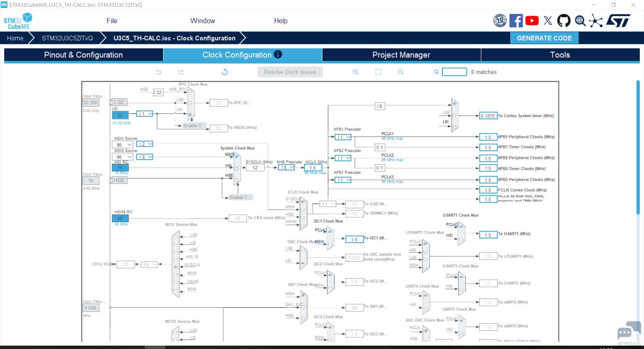Open the MCO output divider dropdown
The height and width of the screenshot is (349, 644).
coord(149,265)
